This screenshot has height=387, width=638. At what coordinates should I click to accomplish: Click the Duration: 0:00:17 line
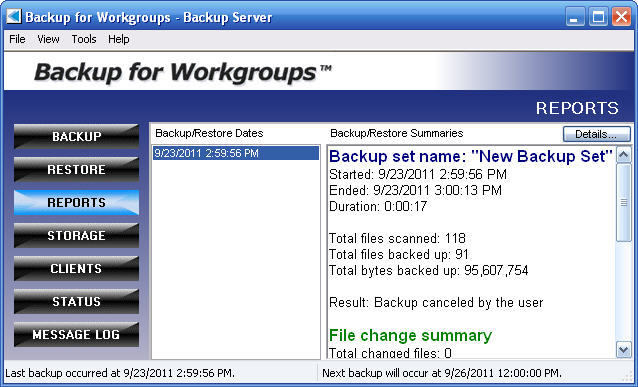pos(378,206)
